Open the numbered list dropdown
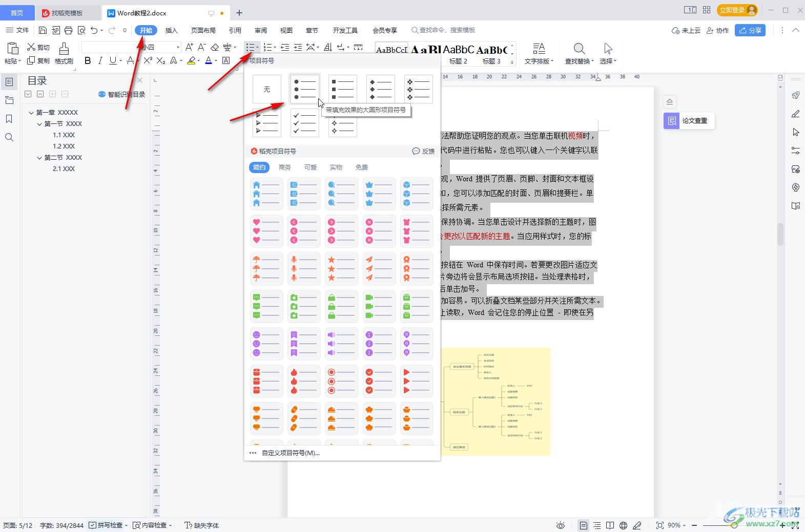805x532 pixels. tap(275, 48)
